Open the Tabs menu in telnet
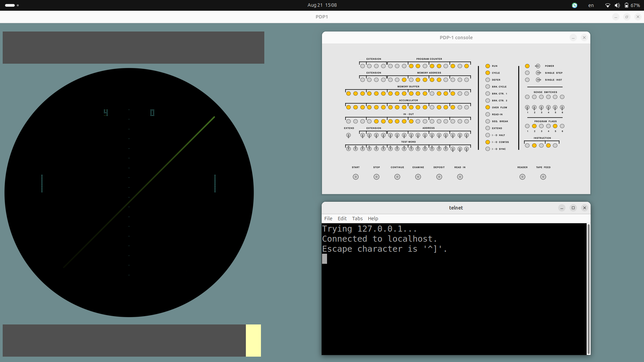Image resolution: width=644 pixels, height=362 pixels. (x=357, y=219)
